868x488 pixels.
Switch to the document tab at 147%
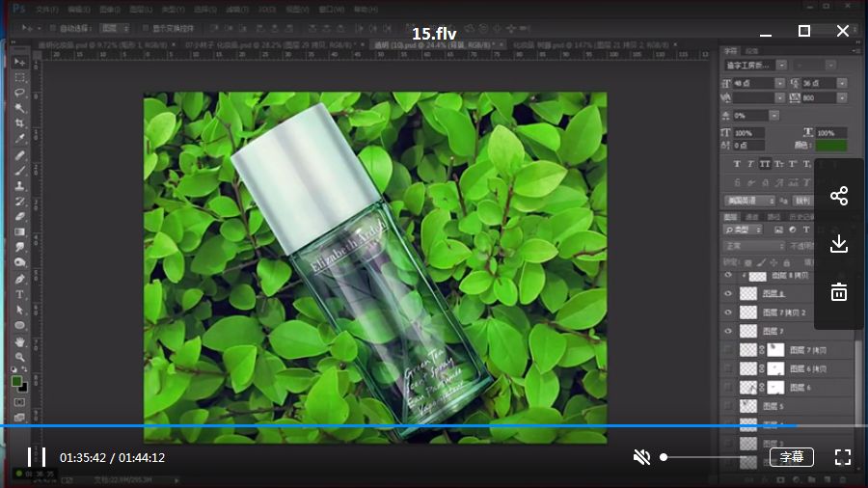click(x=593, y=44)
